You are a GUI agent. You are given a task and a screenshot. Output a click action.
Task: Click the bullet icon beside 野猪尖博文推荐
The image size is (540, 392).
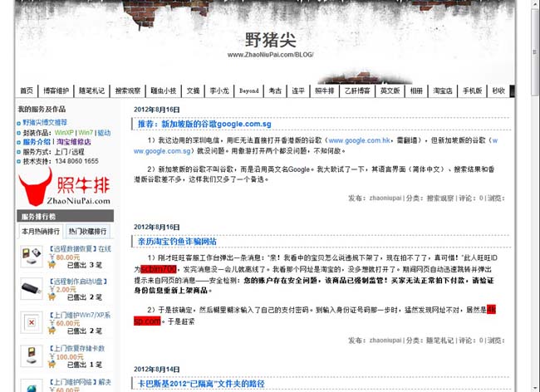[18, 123]
